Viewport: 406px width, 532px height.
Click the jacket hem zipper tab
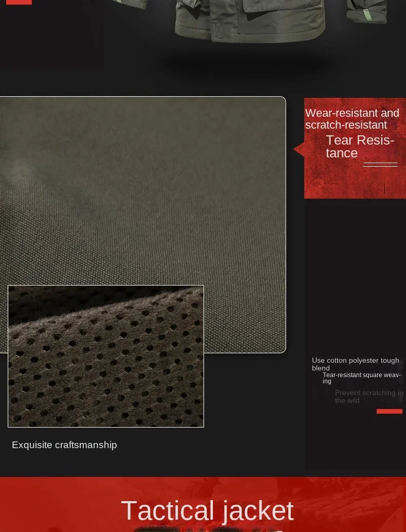tap(218, 30)
